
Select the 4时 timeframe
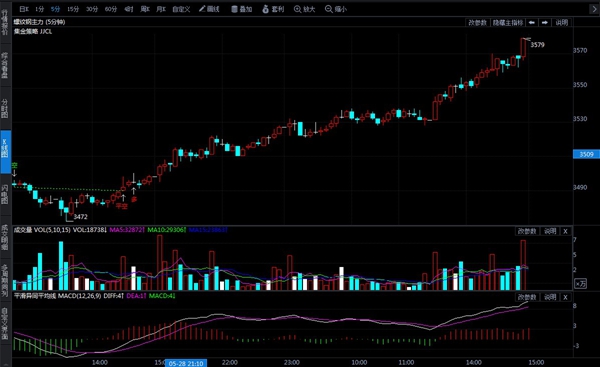[129, 9]
